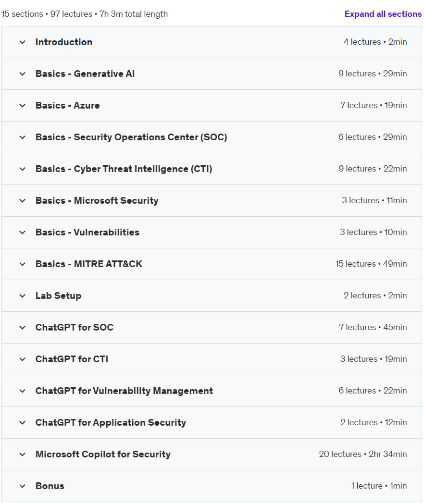Open the Basics - MITRE ATT&CK title

tap(89, 264)
